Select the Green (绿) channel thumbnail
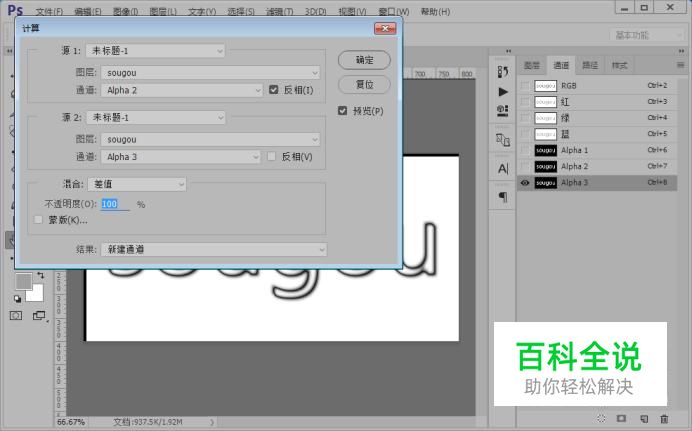 (x=545, y=118)
